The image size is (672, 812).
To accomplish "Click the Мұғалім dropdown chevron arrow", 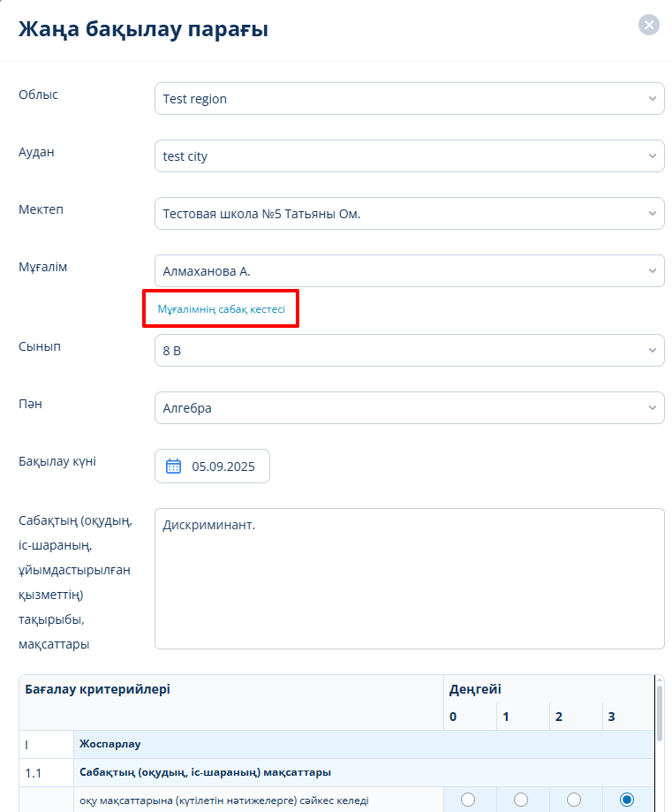I will pos(652,271).
